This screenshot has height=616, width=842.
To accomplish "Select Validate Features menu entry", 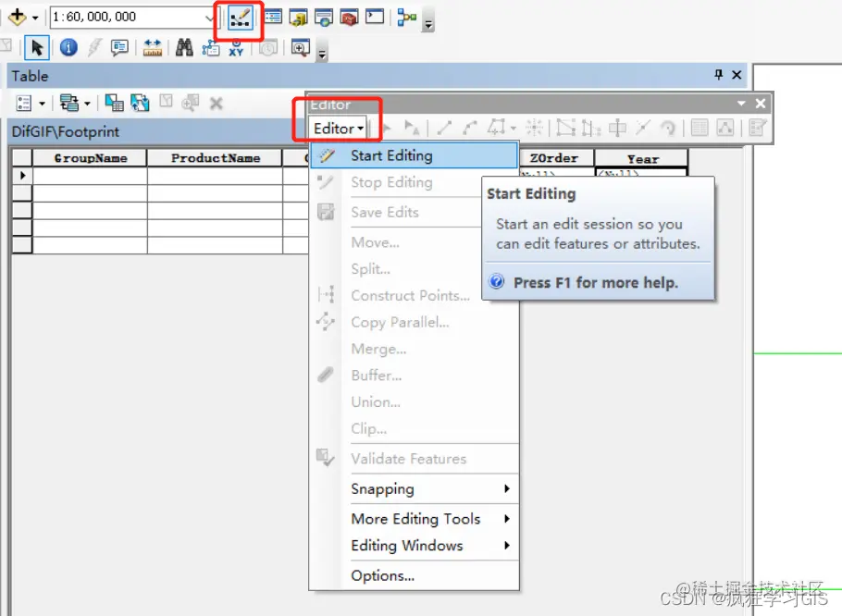I will [414, 459].
